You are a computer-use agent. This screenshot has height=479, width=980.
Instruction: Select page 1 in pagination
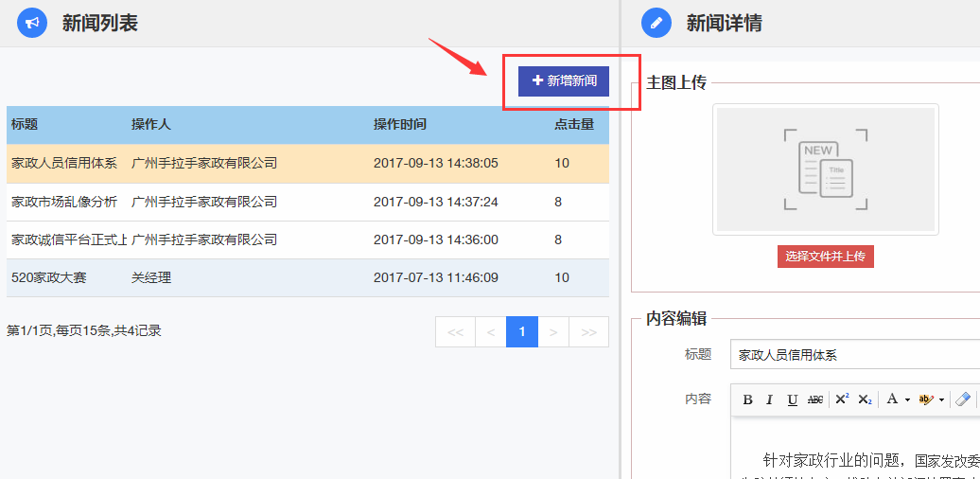click(522, 332)
